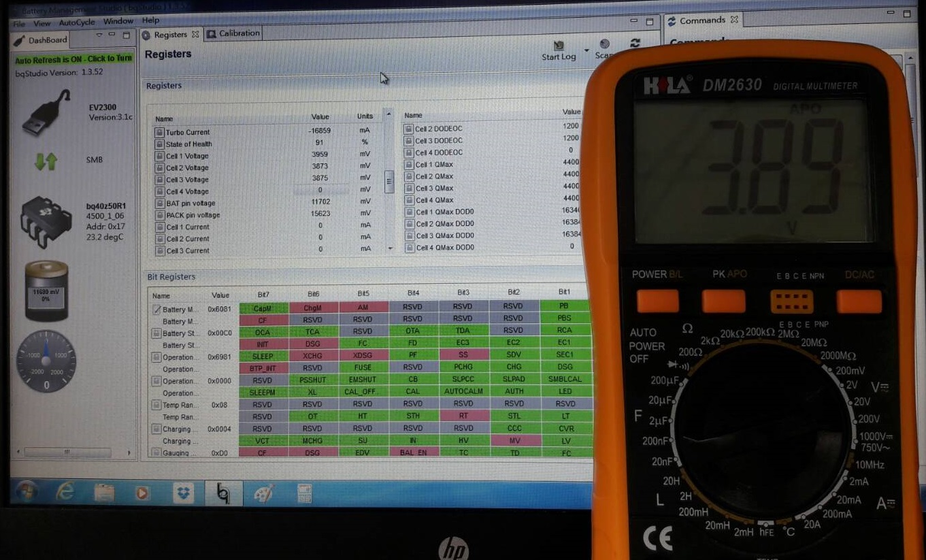Click the lock icon beside State of Health
This screenshot has height=560, width=926.
click(x=159, y=144)
